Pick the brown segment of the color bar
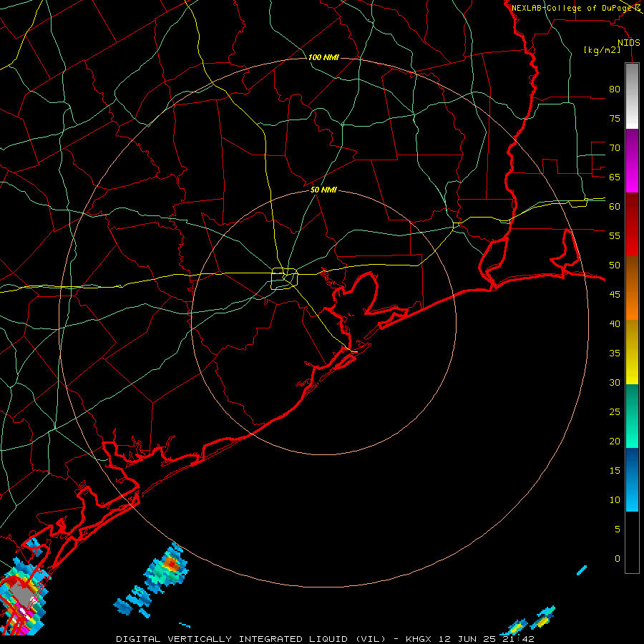The height and width of the screenshot is (644, 644). [632, 271]
